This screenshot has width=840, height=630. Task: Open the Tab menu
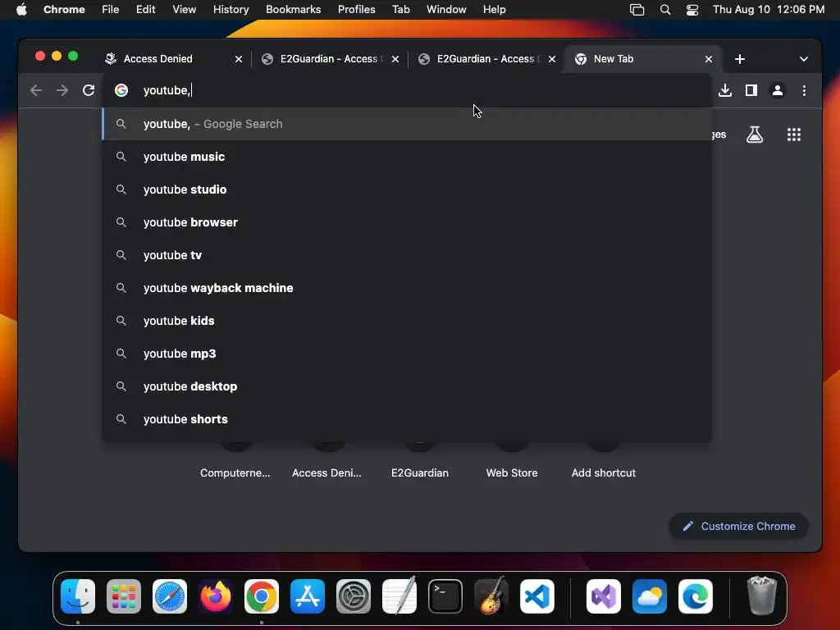[400, 10]
